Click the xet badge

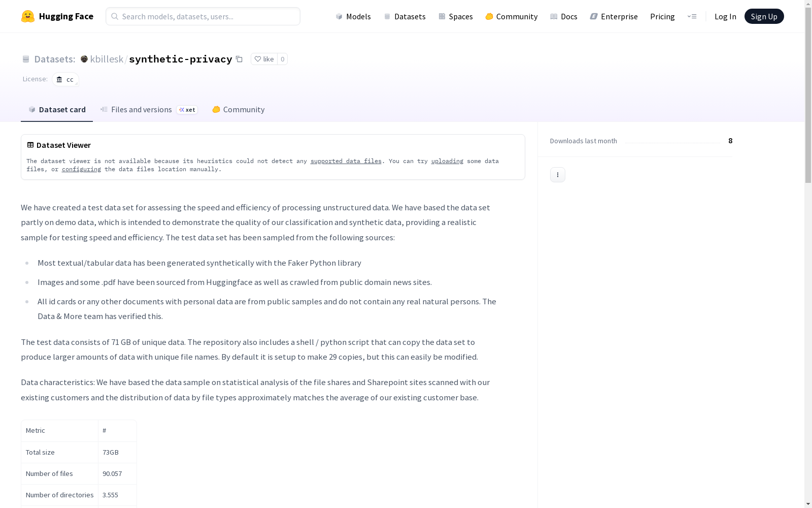click(187, 110)
